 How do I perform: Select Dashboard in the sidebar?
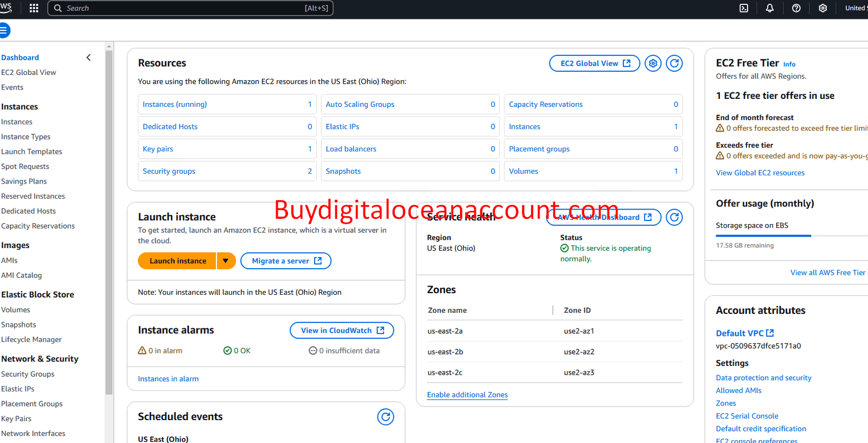[20, 58]
